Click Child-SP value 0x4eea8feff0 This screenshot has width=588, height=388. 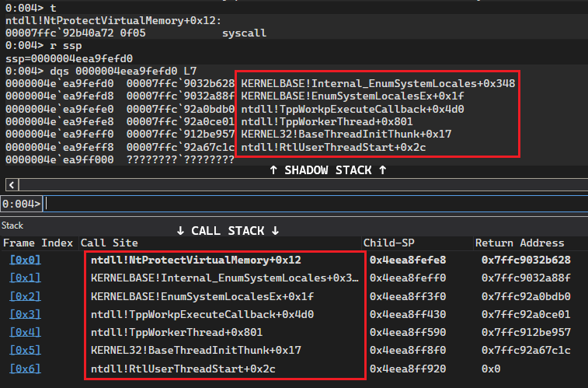[x=408, y=278]
